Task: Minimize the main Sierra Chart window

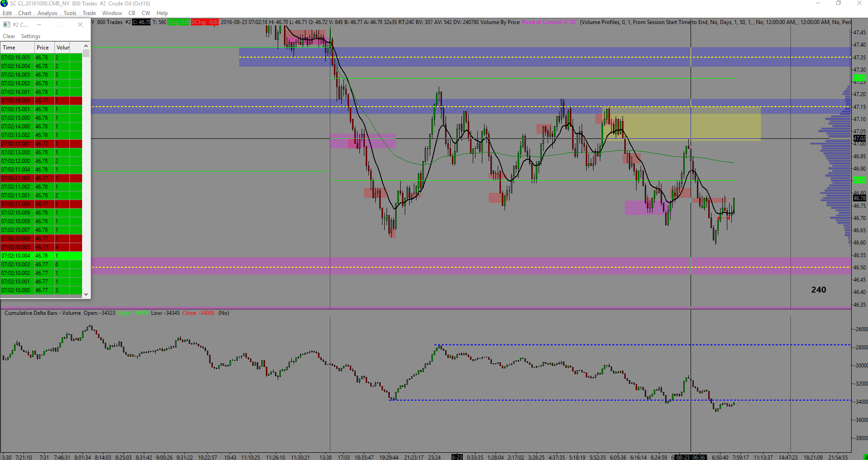Action: (818, 3)
